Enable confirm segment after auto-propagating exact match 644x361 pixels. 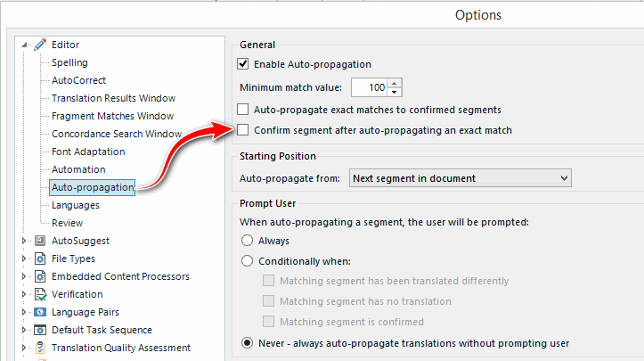coord(243,130)
